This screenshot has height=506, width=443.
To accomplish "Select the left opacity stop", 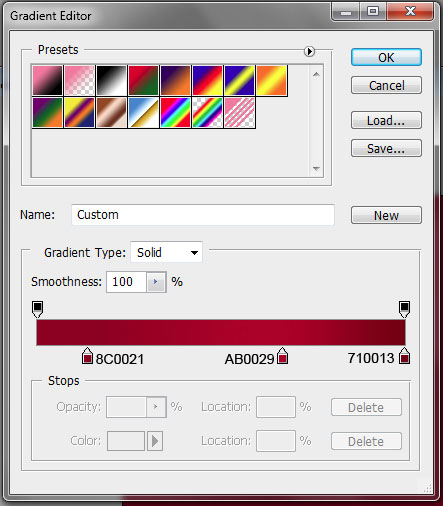I will click(x=37, y=309).
